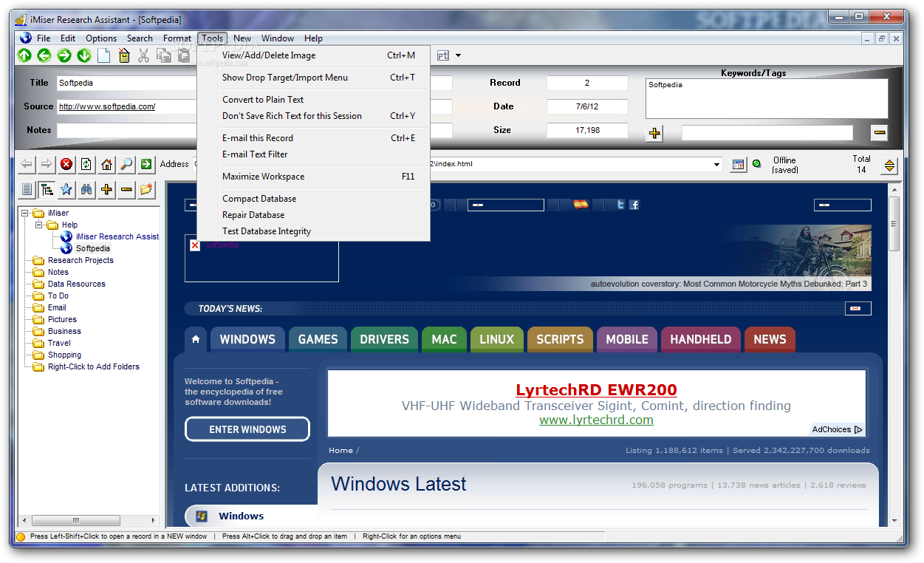Select Convert to Plain Text
The height and width of the screenshot is (563, 924).
pyautogui.click(x=313, y=100)
